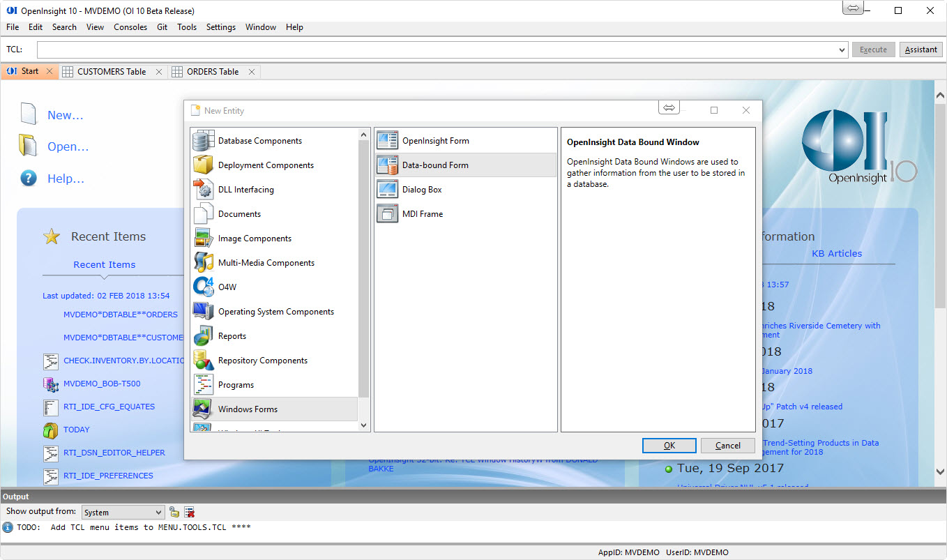947x560 pixels.
Task: Select the Image Components picture icon
Action: pyautogui.click(x=204, y=239)
